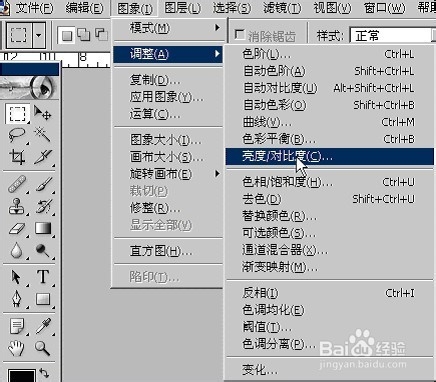The height and width of the screenshot is (382, 436).
Task: Click the foreground color swatch
Action: point(21,375)
